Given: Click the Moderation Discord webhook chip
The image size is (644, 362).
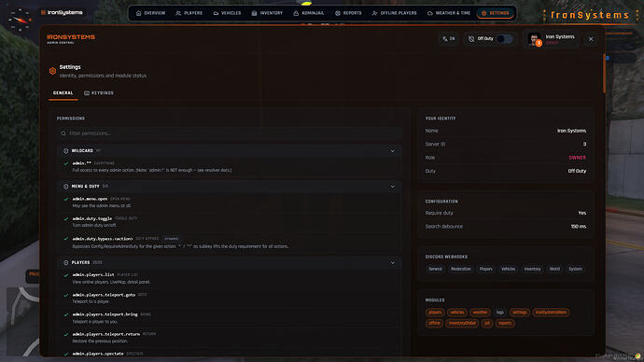Looking at the screenshot, I should tap(461, 270).
